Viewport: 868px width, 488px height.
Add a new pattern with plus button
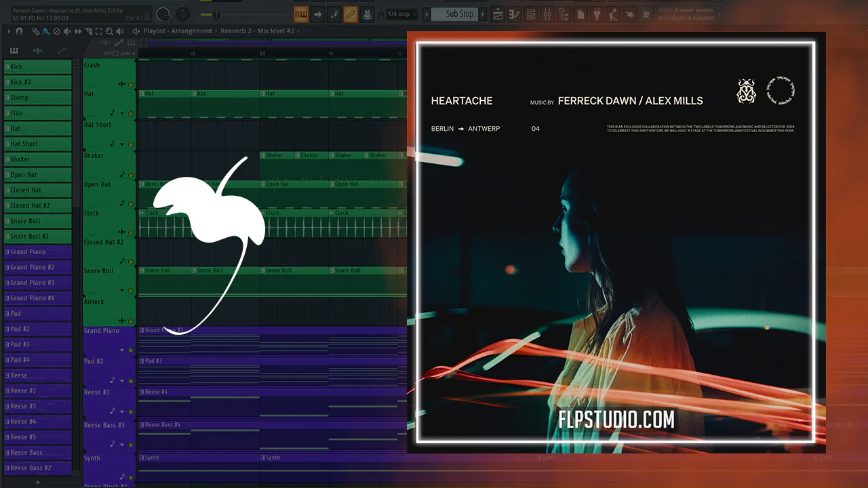483,14
